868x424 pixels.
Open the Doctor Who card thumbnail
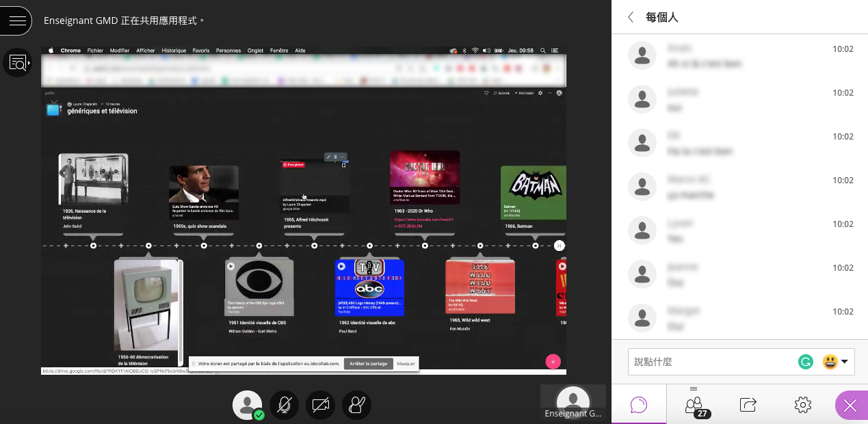(x=425, y=177)
